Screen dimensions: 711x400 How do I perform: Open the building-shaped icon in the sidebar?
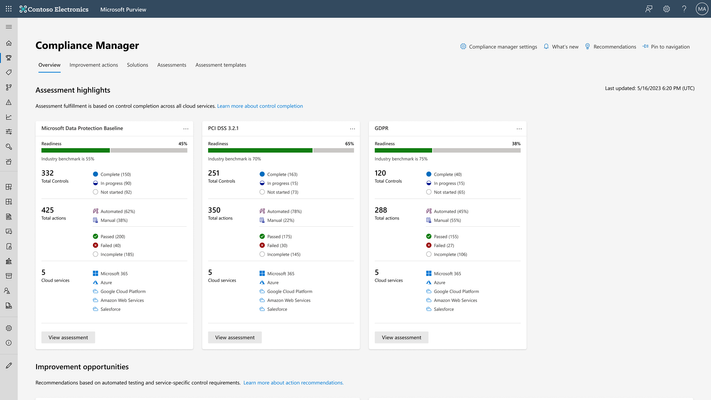tap(9, 261)
